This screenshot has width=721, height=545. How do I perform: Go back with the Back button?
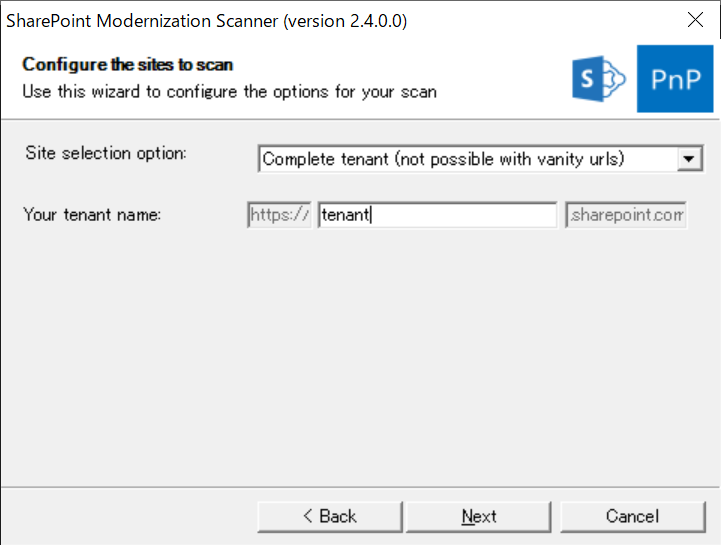pyautogui.click(x=329, y=516)
